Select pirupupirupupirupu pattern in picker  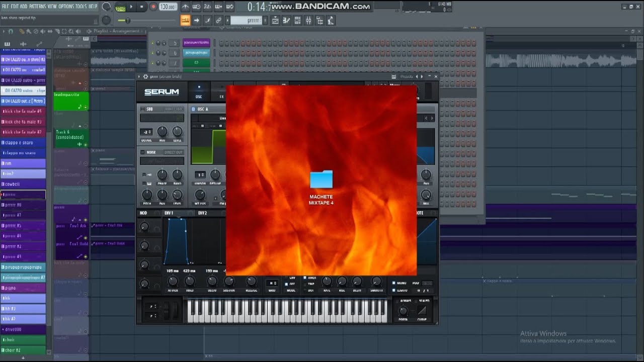point(23,267)
